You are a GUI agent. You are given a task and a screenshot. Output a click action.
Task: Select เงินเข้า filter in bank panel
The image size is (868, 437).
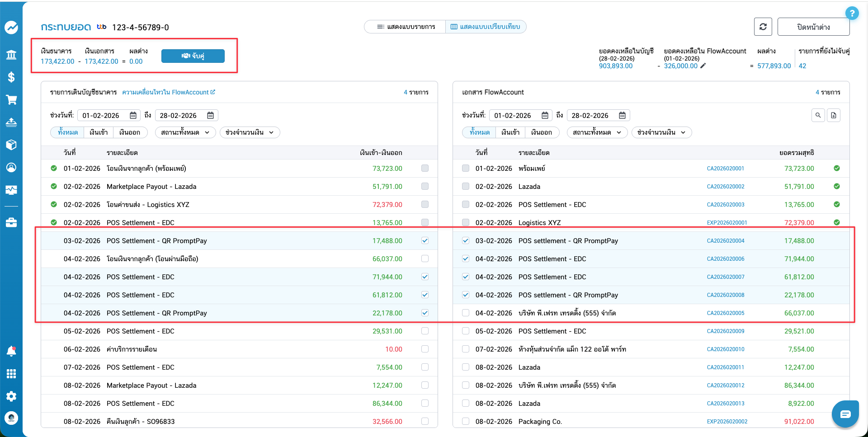99,132
